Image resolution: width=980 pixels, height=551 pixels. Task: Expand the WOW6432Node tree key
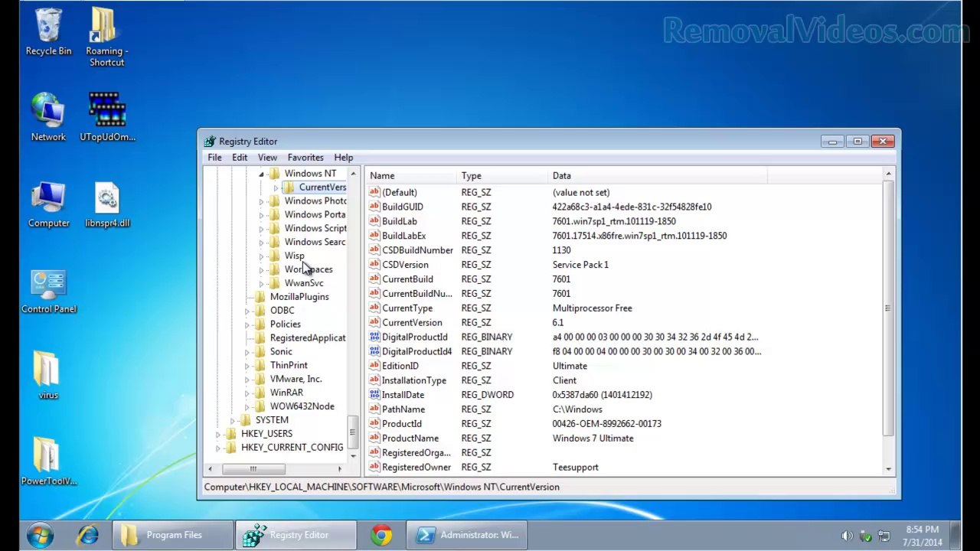pos(247,406)
